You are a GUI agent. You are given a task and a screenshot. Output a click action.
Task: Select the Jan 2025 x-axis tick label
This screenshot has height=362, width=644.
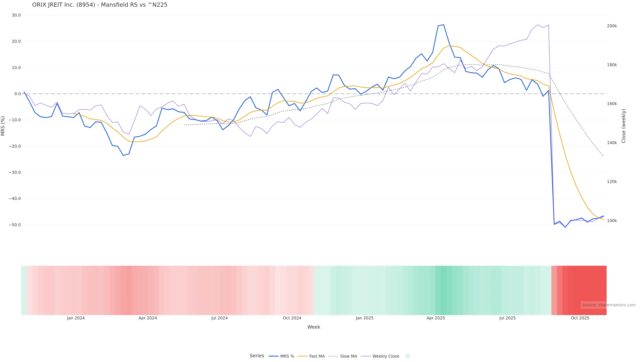(x=364, y=318)
